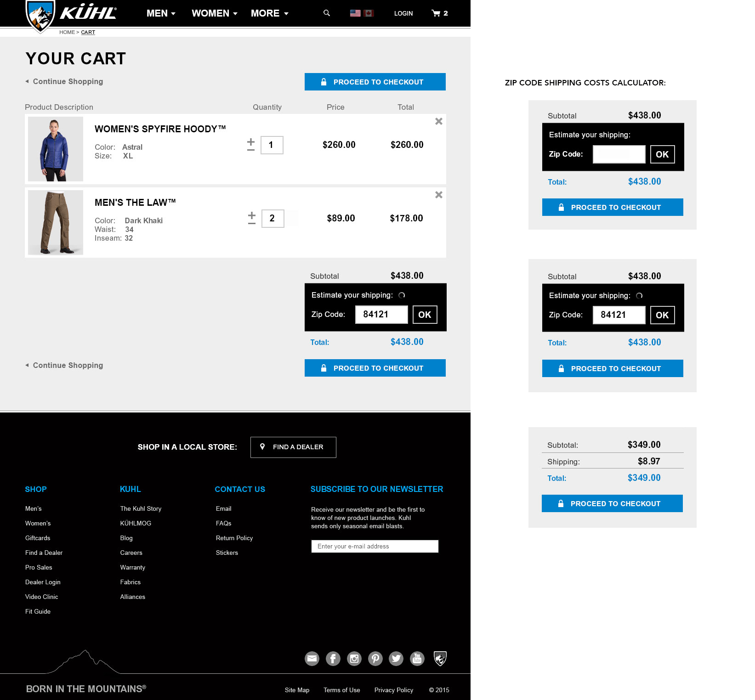This screenshot has height=700, width=755.
Task: Open the shopping cart icon in header
Action: click(436, 13)
